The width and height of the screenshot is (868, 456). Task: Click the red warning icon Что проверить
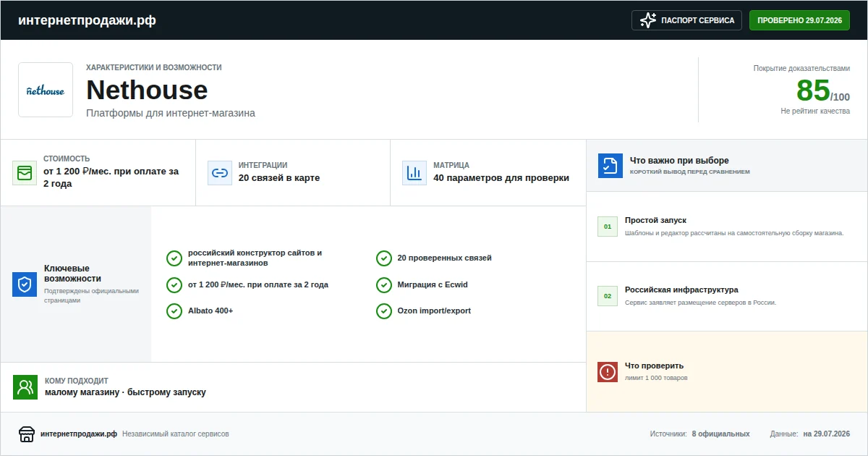pyautogui.click(x=608, y=372)
